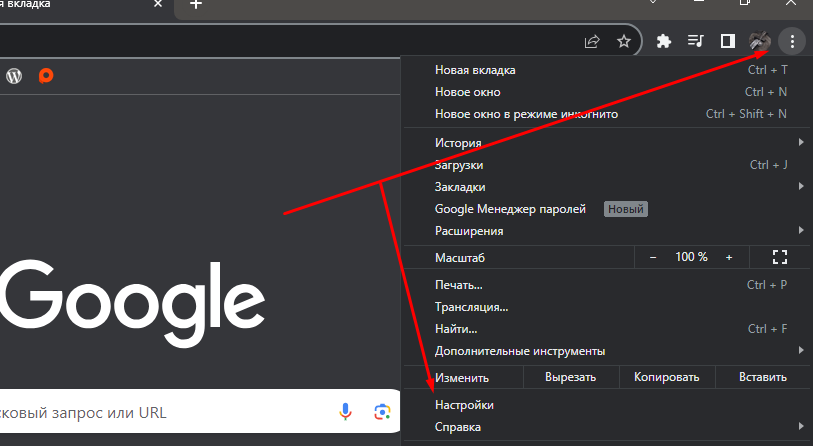Image resolution: width=813 pixels, height=446 pixels.
Task: Decrease zoom with minus button
Action: coord(653,257)
